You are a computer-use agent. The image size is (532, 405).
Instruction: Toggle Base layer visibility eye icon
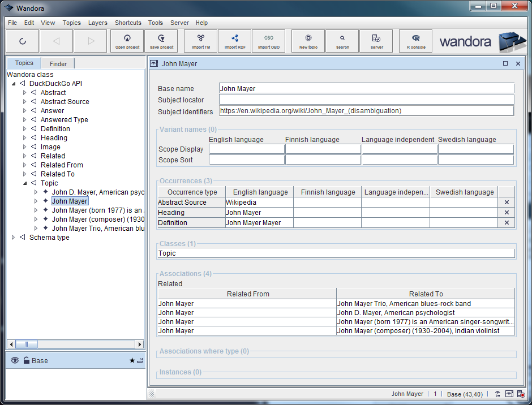coord(15,360)
